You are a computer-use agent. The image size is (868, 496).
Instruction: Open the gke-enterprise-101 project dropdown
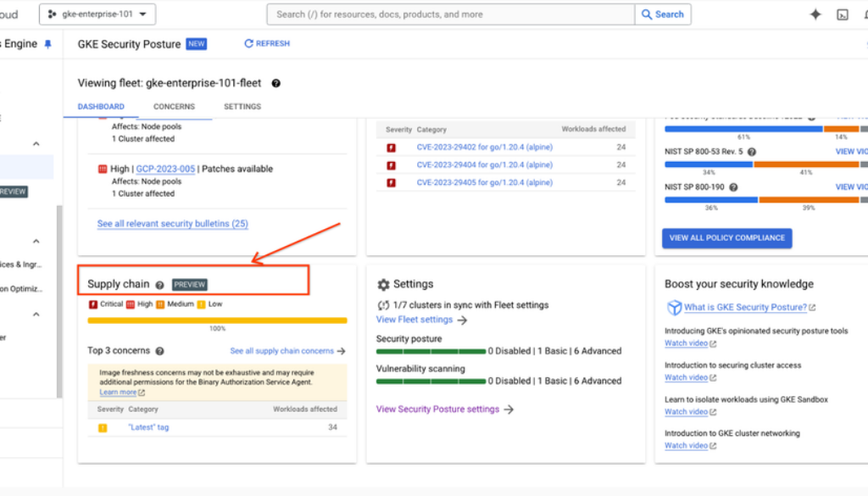(x=97, y=14)
